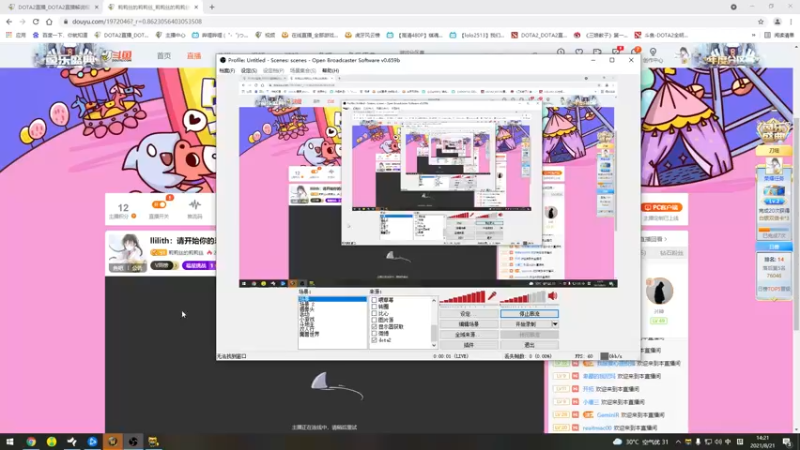Switch to the 直播 nav item on Douyu
800x450 pixels.
pyautogui.click(x=194, y=56)
